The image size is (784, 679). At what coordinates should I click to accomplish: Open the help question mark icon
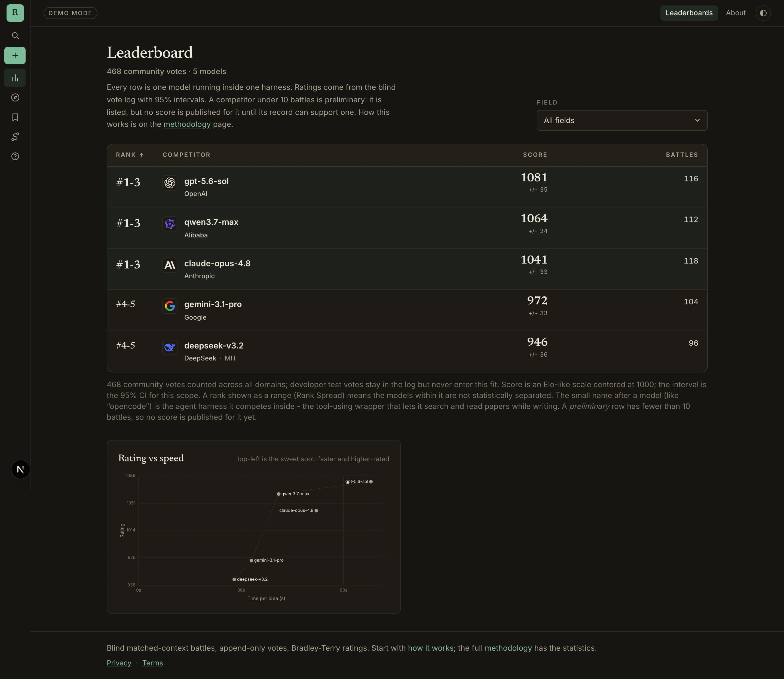[15, 157]
